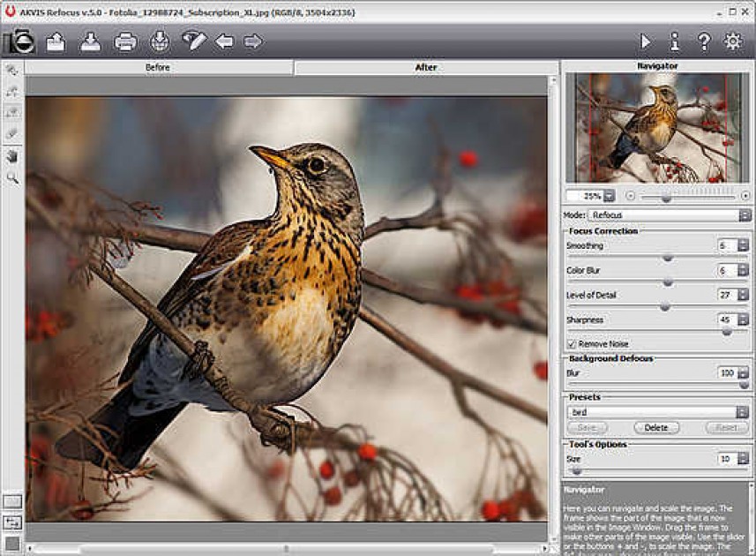Viewport: 756px width, 556px height.
Task: Switch to the Before tab
Action: coord(158,67)
